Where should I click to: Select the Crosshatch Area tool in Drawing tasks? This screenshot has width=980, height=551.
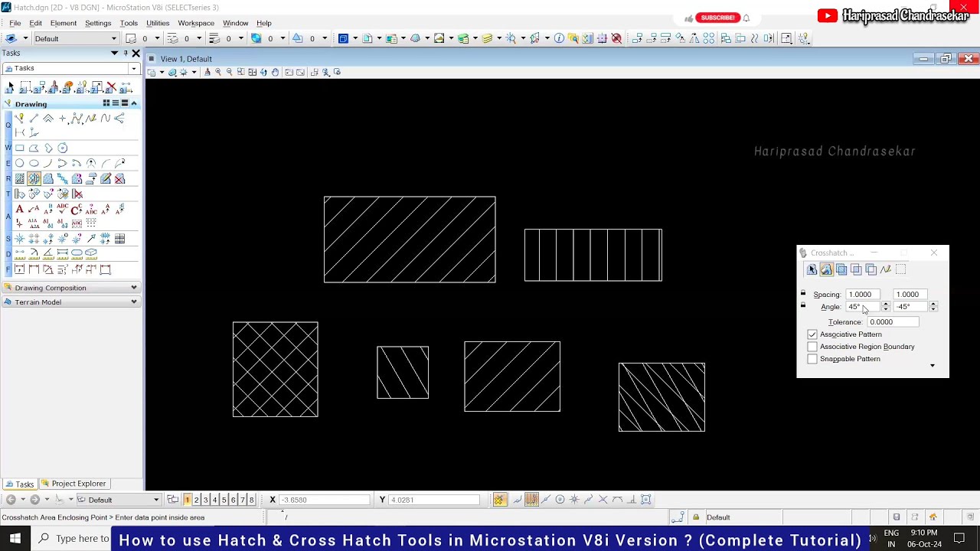pyautogui.click(x=34, y=178)
